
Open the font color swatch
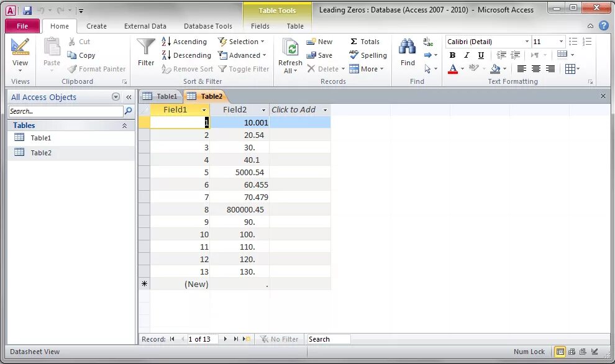click(452, 68)
